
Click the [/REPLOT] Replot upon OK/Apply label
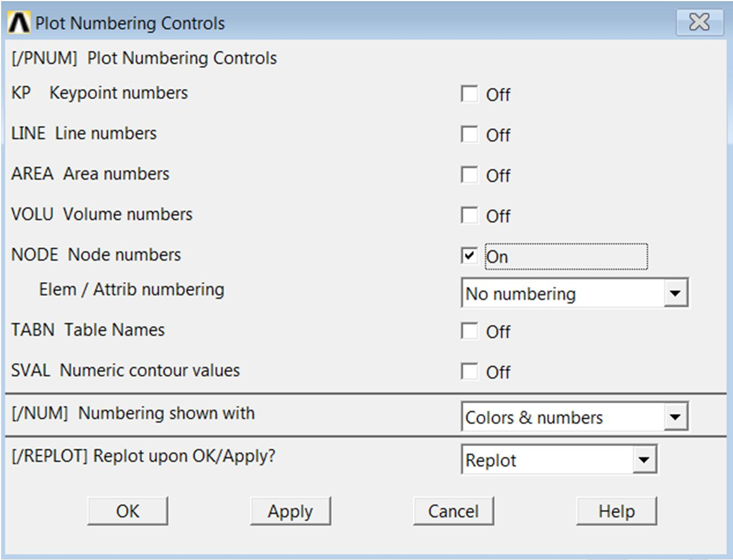[x=143, y=456]
